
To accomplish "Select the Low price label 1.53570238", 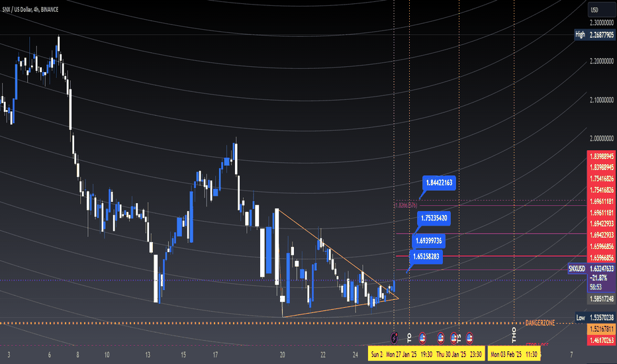I will click(602, 317).
